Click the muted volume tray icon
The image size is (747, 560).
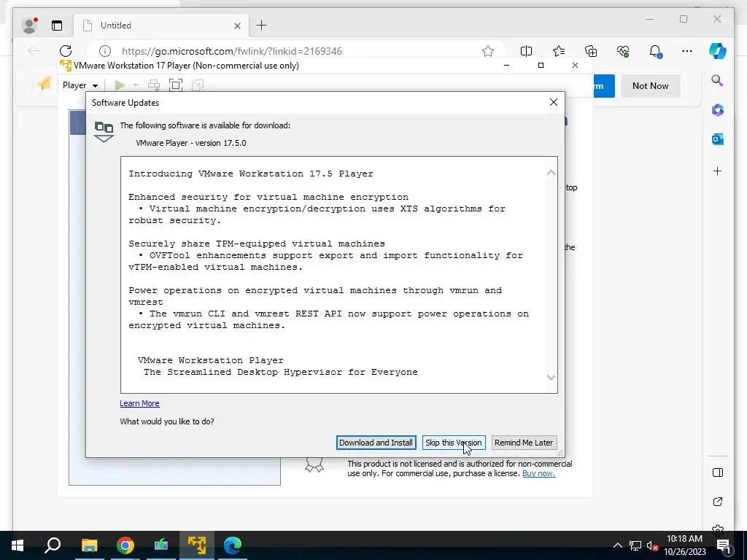[652, 545]
